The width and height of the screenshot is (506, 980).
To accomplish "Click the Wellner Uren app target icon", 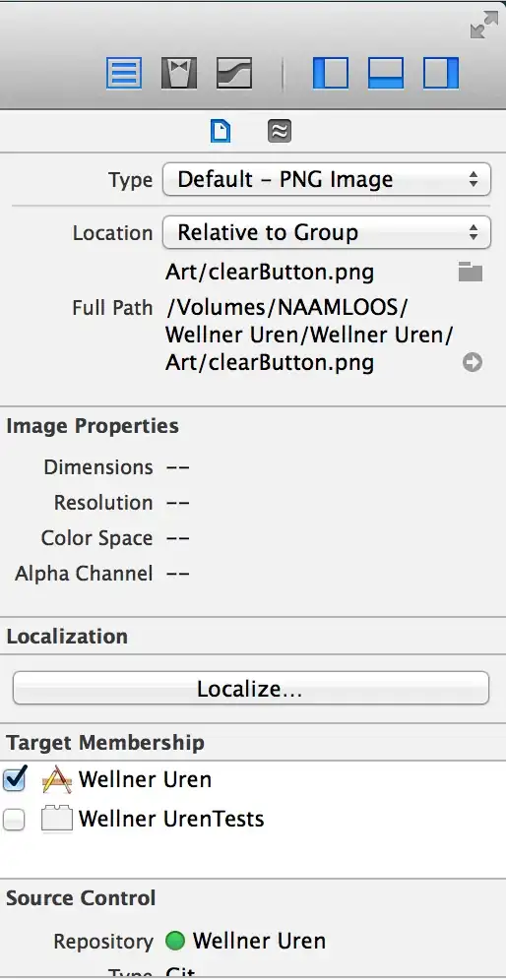I will [56, 780].
